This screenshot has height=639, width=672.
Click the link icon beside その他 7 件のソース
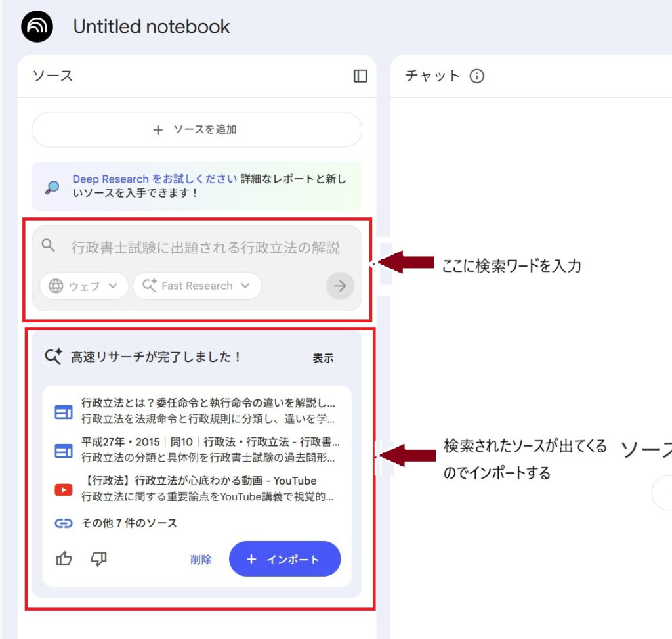(64, 523)
